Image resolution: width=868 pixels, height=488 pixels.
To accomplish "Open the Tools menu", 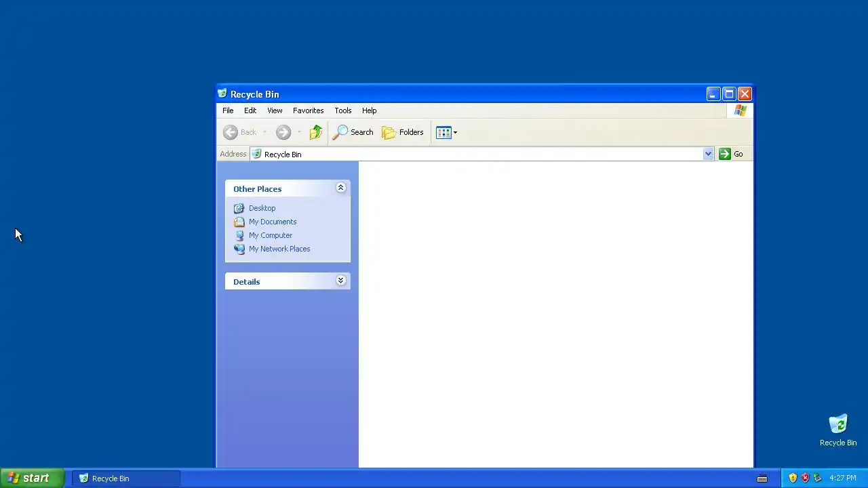I will (342, 110).
